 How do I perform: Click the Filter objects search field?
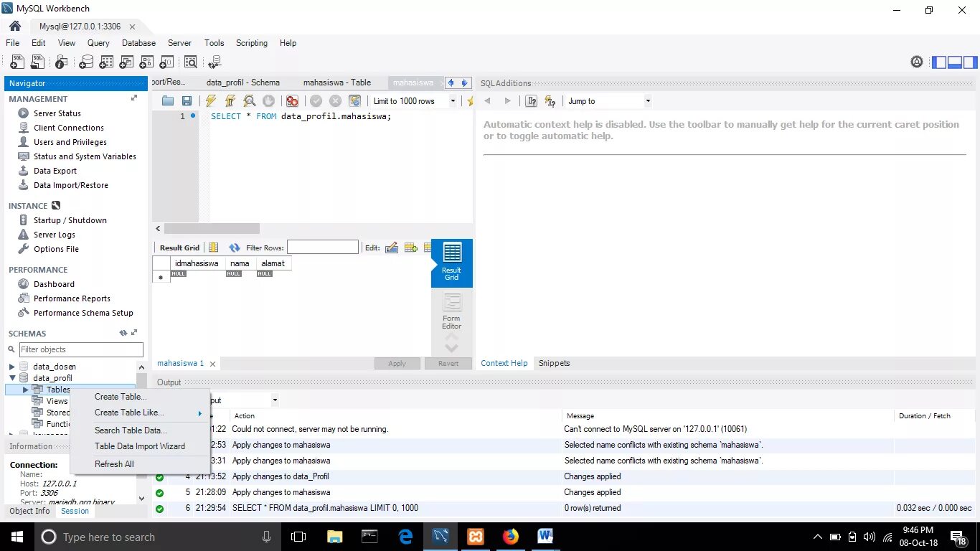[x=81, y=349]
